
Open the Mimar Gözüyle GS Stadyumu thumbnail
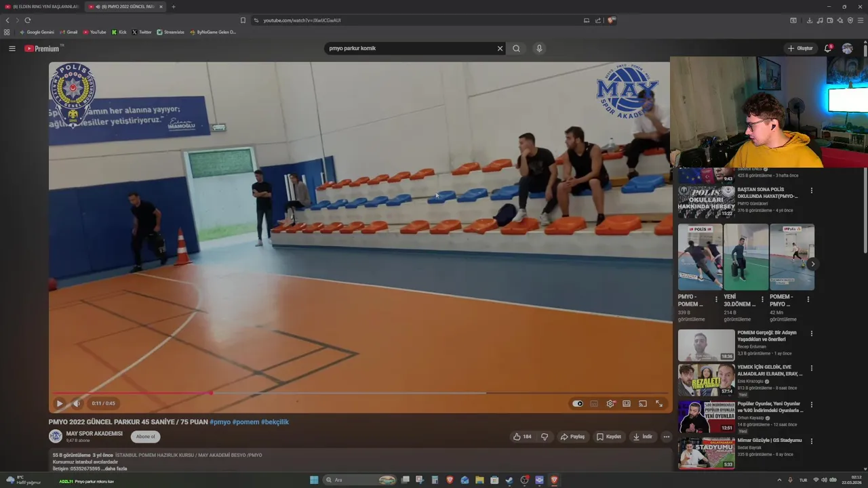click(706, 453)
